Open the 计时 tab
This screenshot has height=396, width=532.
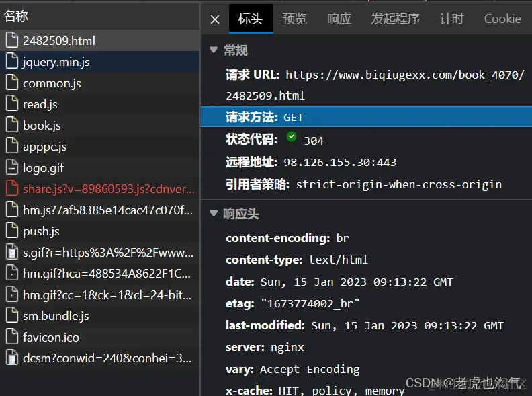[451, 19]
